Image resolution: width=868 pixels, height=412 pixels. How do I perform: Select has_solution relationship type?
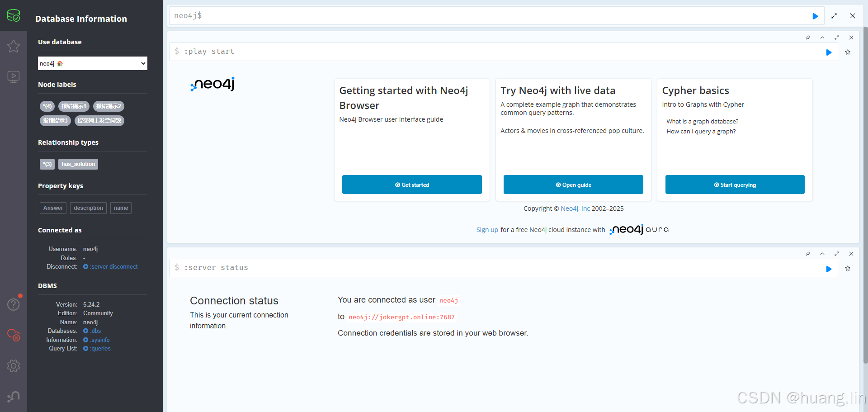(x=78, y=164)
